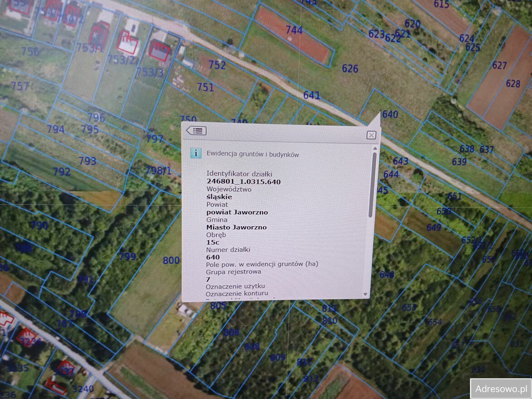The height and width of the screenshot is (399, 532).
Task: Click parcel label 792 on the map
Action: point(62,172)
